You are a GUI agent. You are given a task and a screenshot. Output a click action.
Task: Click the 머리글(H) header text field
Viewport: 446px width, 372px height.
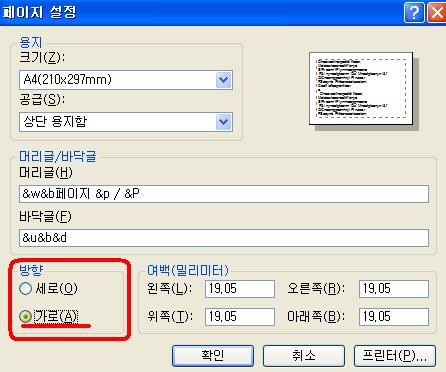click(x=224, y=194)
